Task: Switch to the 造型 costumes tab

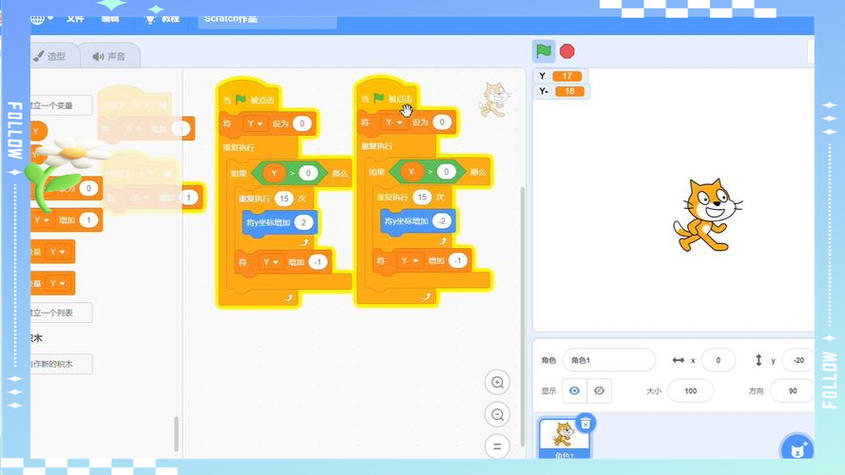Action: [x=50, y=56]
